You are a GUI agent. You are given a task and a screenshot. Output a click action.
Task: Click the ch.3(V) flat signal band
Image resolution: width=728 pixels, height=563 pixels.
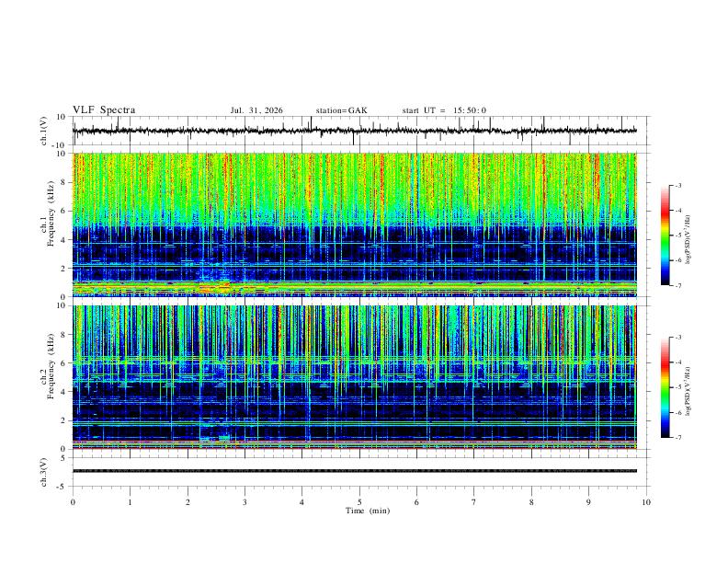pos(355,471)
